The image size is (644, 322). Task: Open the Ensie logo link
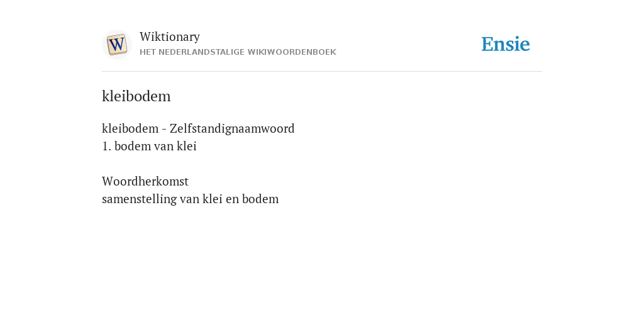tap(506, 44)
